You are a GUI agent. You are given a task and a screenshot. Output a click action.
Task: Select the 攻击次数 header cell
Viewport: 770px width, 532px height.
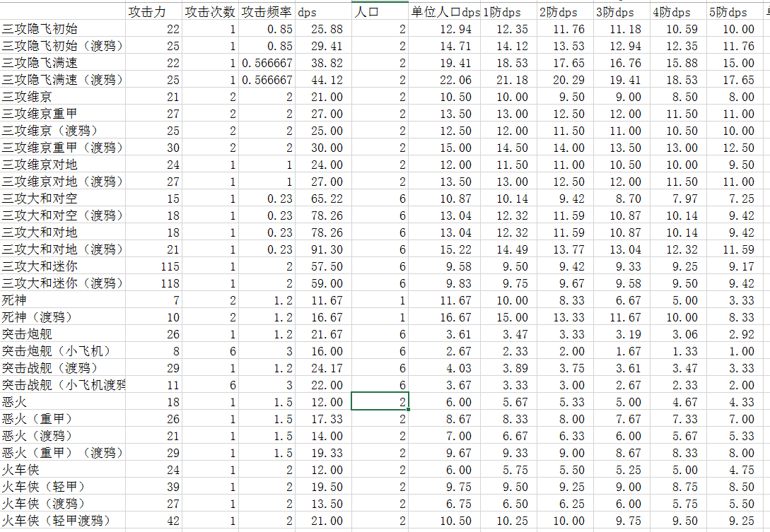point(210,12)
